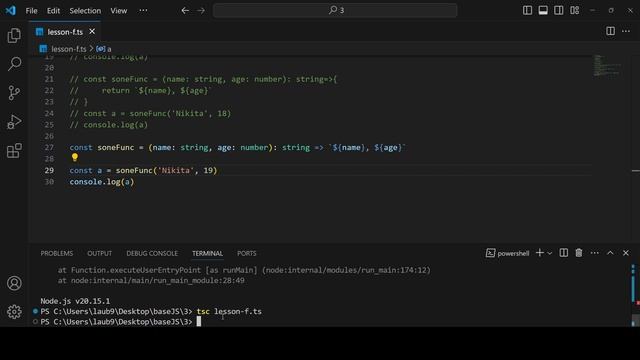Expand the hidden menus ellipsis in menu bar
Screen dimensions: 640x360
point(143,11)
